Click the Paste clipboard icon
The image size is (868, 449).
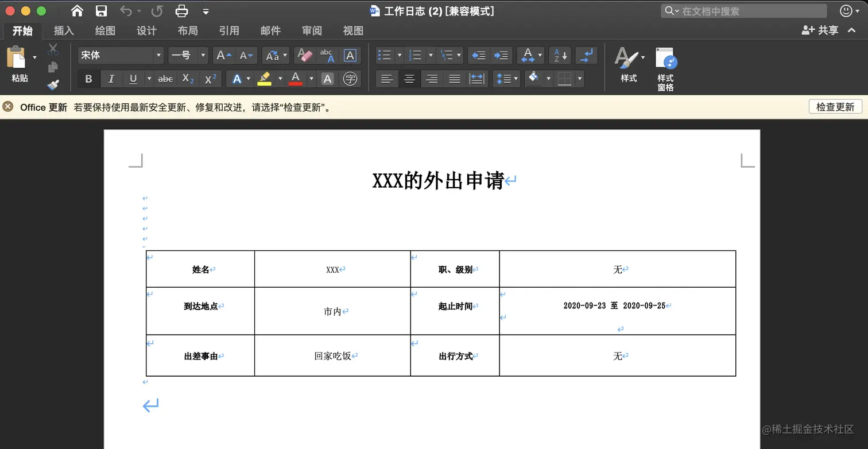16,58
